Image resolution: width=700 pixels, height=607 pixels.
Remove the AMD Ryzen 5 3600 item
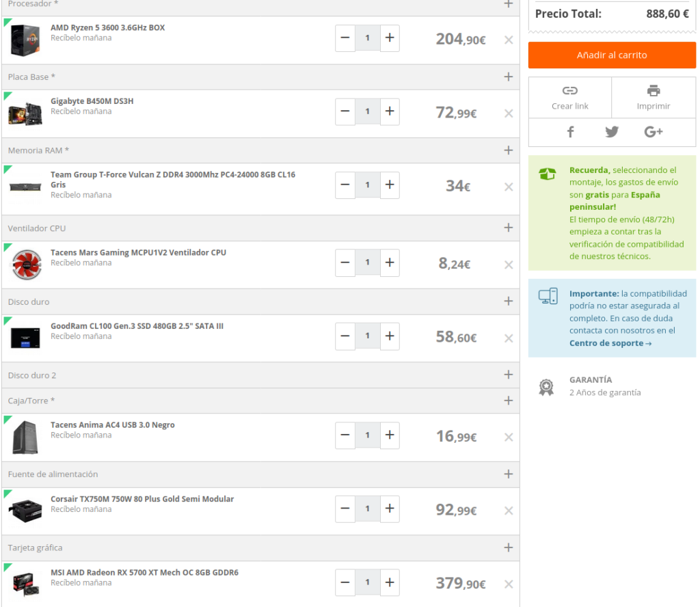pyautogui.click(x=509, y=40)
